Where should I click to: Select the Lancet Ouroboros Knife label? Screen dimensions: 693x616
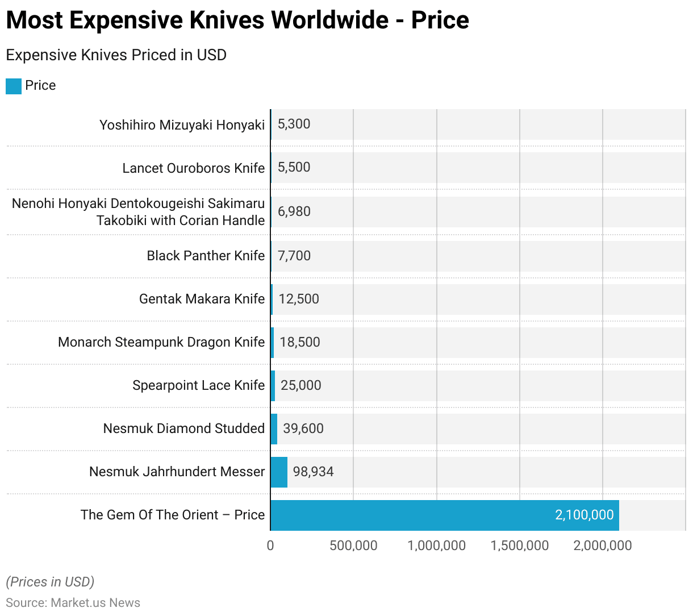(194, 168)
